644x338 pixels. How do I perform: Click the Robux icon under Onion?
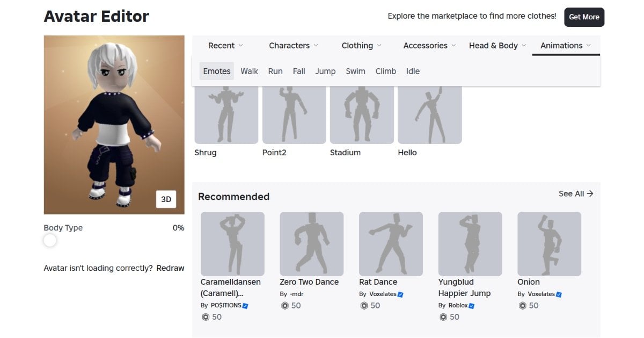point(522,306)
